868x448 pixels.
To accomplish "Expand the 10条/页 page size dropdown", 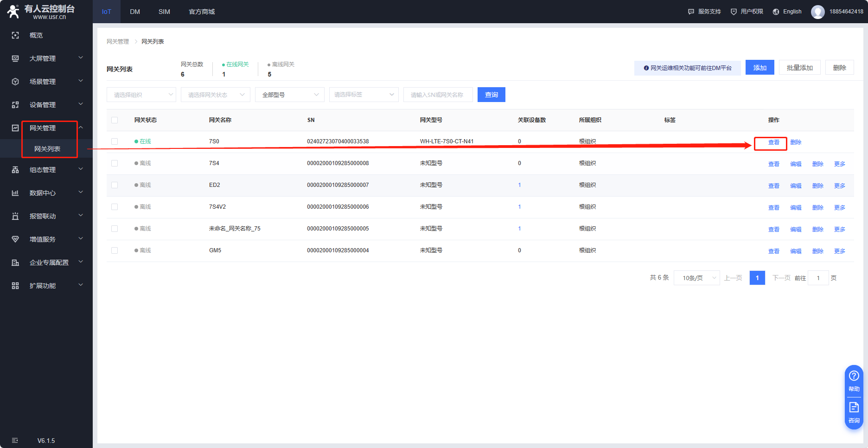I will 696,278.
